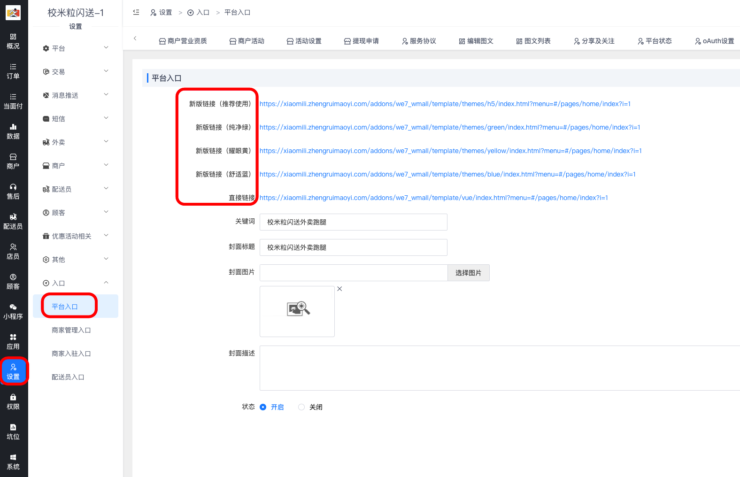Select 商家管理入口 in the sidebar
Screen dimensions: 740x477
click(72, 329)
